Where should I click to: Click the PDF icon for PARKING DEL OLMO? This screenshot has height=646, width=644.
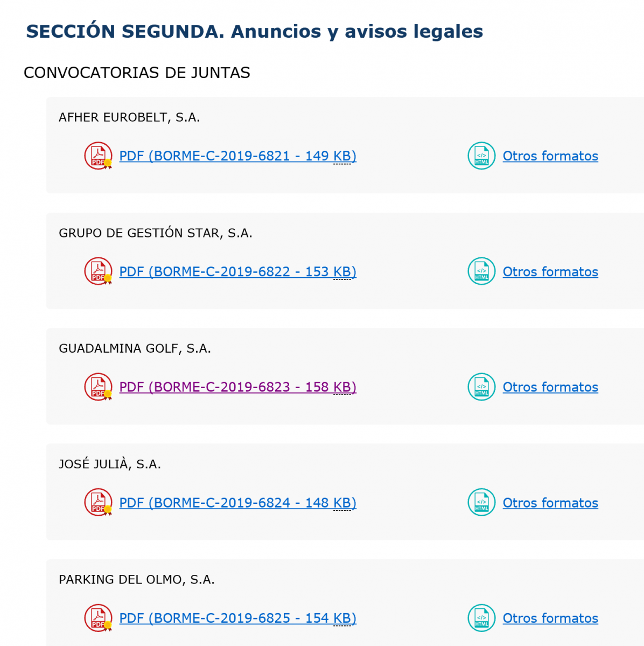coord(98,618)
